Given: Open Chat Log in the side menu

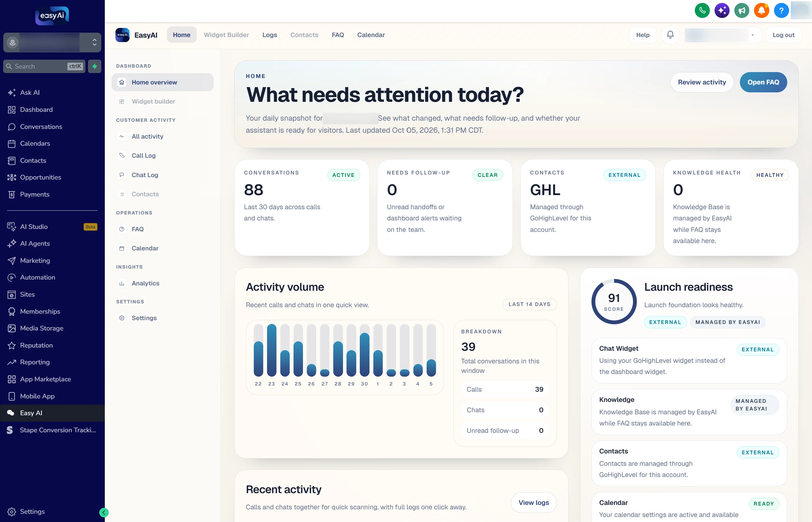Looking at the screenshot, I should [163, 175].
